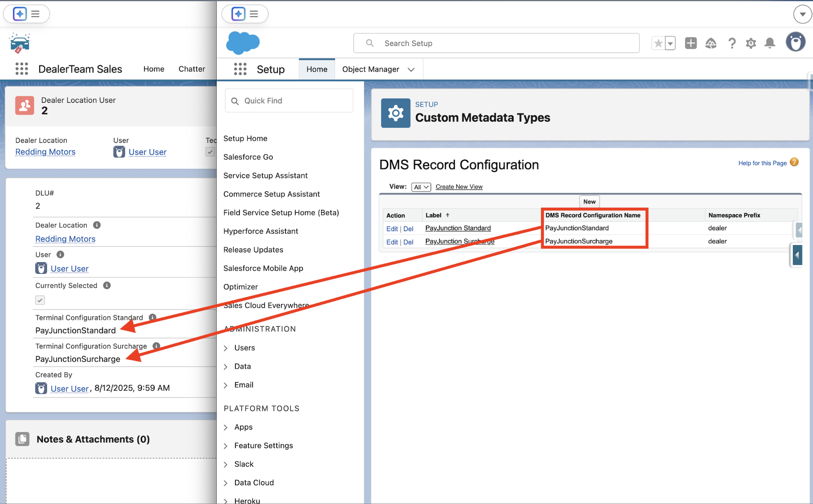The width and height of the screenshot is (813, 504).
Task: Open Hyperforce Assistant in the sidebar
Action: [260, 231]
